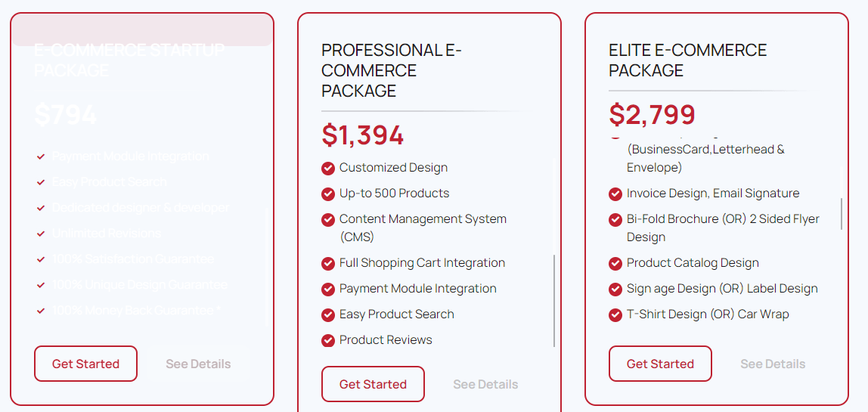Screen dimensions: 868x412
Task: Click the $1,394 price in Professional package
Action: point(363,135)
